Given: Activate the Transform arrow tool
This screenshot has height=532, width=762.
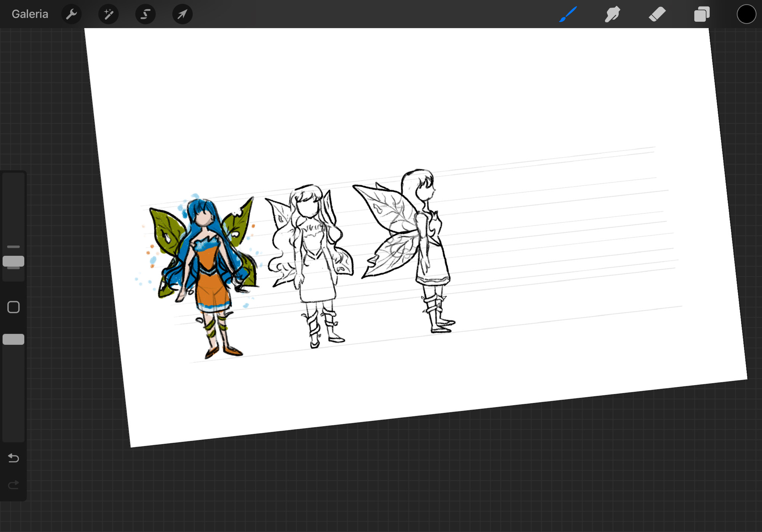Looking at the screenshot, I should [182, 14].
